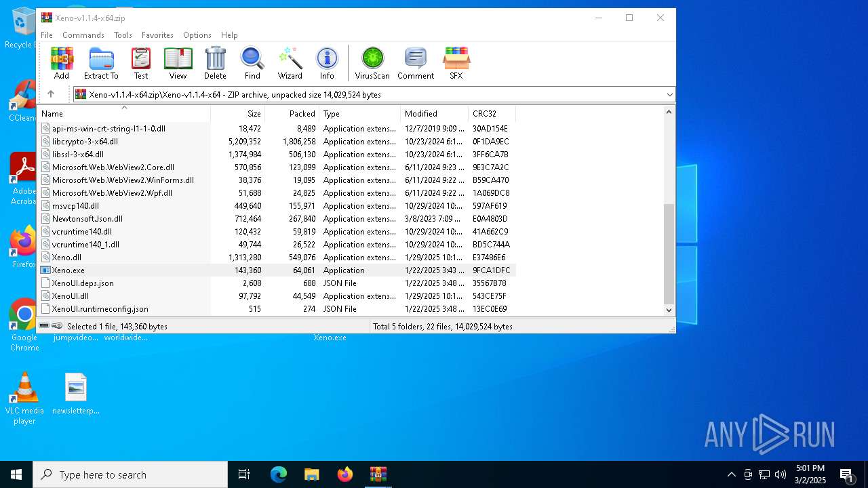Select libssl-3-x64.dll file
This screenshot has height=488, width=868.
277,154
